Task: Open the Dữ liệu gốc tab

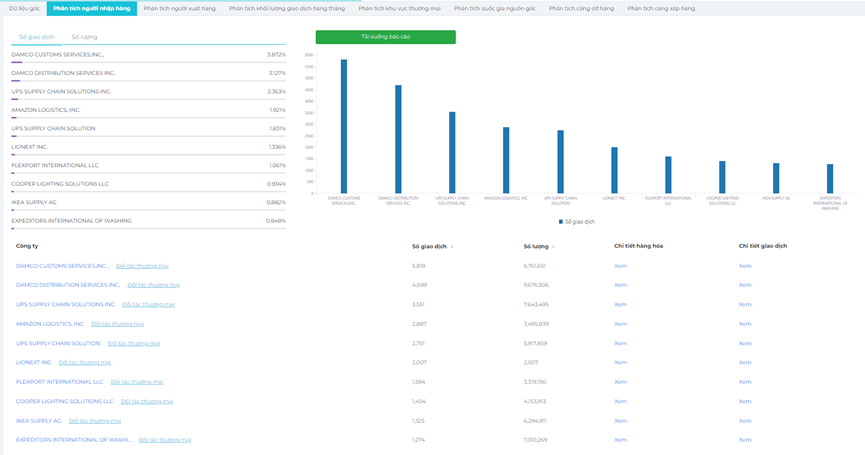Action: tap(24, 8)
